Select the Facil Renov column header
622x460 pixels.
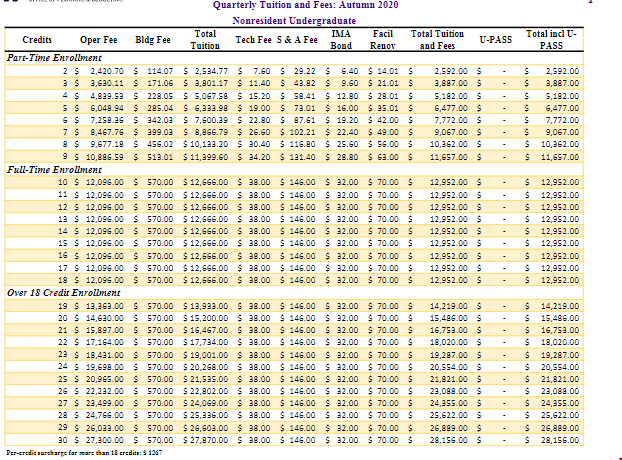pyautogui.click(x=383, y=40)
